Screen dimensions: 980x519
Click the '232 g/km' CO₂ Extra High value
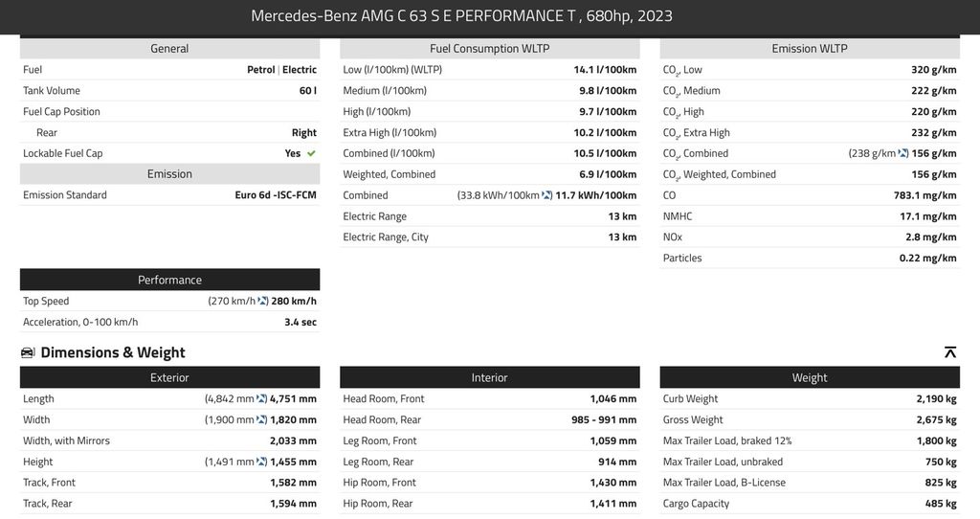point(934,132)
